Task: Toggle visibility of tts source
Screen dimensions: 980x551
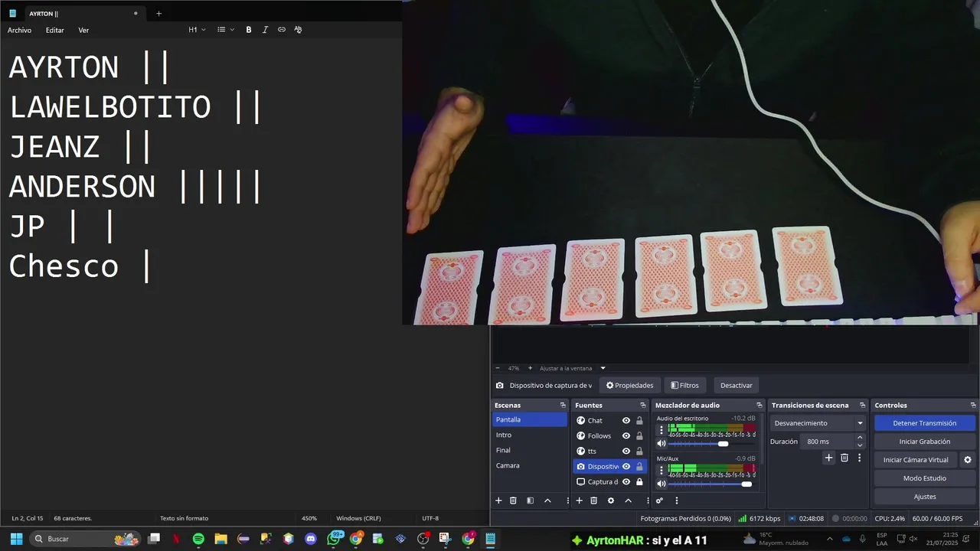Action: pyautogui.click(x=626, y=451)
